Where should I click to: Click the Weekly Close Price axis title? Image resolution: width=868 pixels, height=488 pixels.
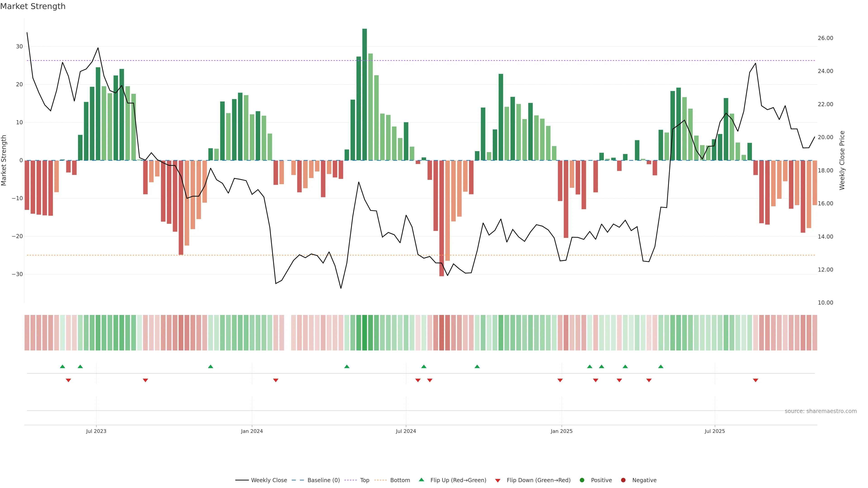[x=842, y=160]
